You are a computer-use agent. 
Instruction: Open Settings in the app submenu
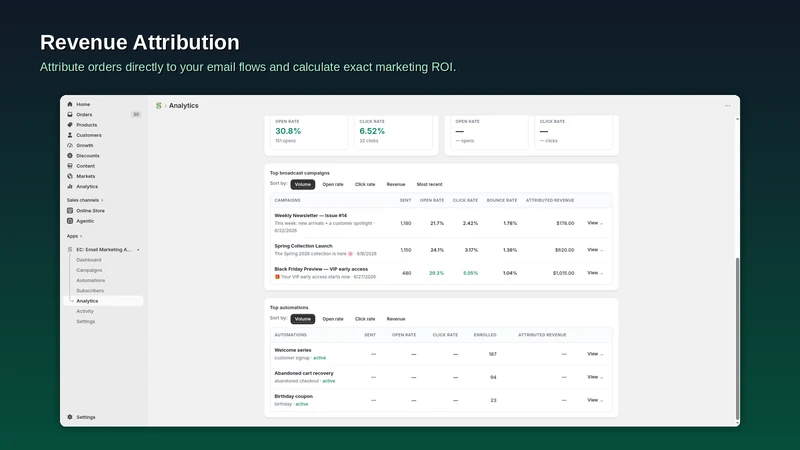pyautogui.click(x=86, y=321)
